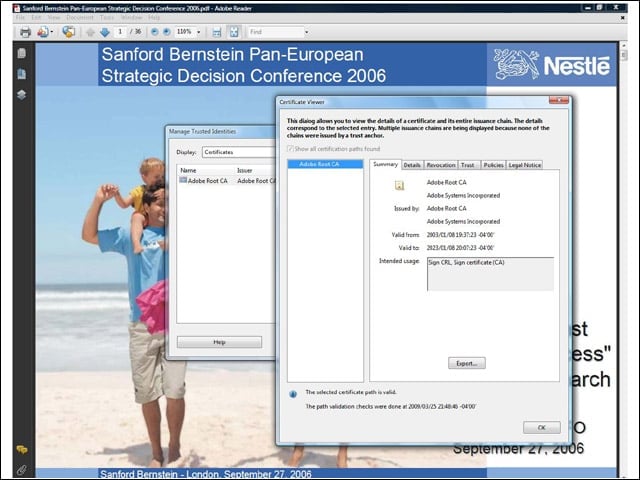
Task: Toggle Show all certification paths found checkbox
Action: coord(290,149)
